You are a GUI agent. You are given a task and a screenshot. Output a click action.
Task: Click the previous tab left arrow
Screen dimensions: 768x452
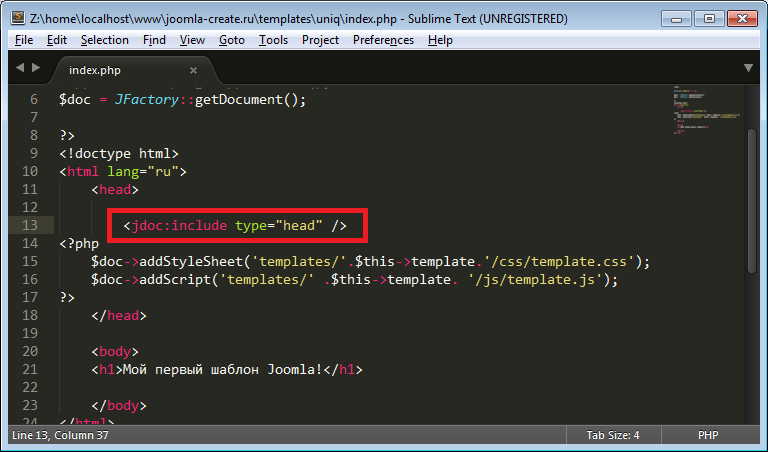pyautogui.click(x=19, y=68)
